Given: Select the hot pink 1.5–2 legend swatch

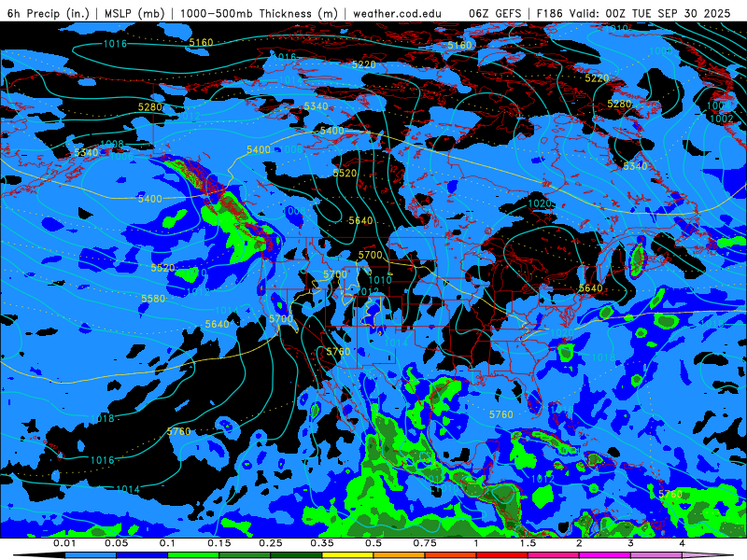Looking at the screenshot, I should 554,555.
